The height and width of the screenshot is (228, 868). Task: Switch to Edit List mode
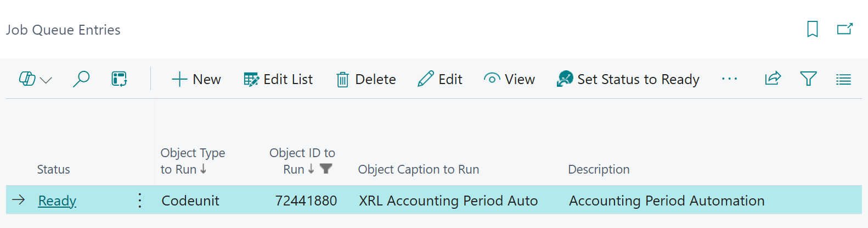click(278, 79)
